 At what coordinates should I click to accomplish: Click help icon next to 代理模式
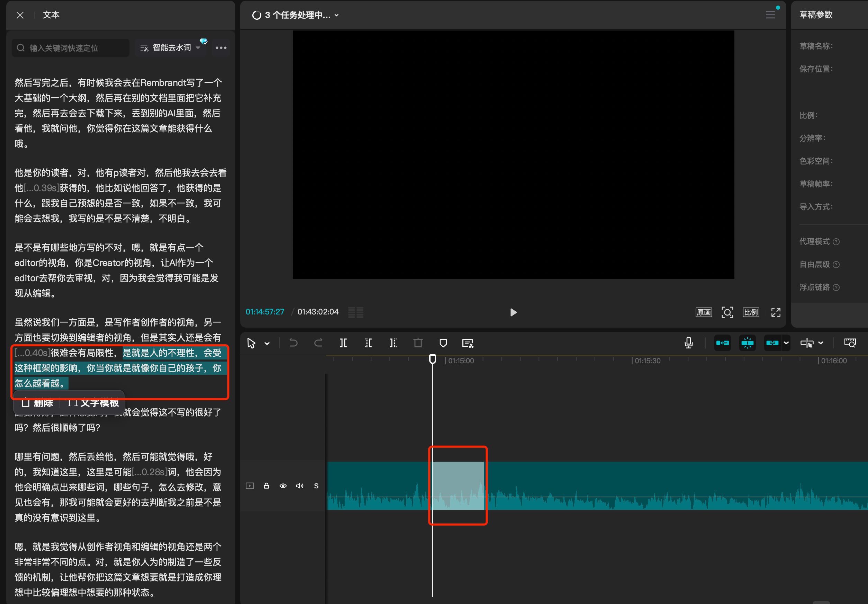click(x=836, y=242)
